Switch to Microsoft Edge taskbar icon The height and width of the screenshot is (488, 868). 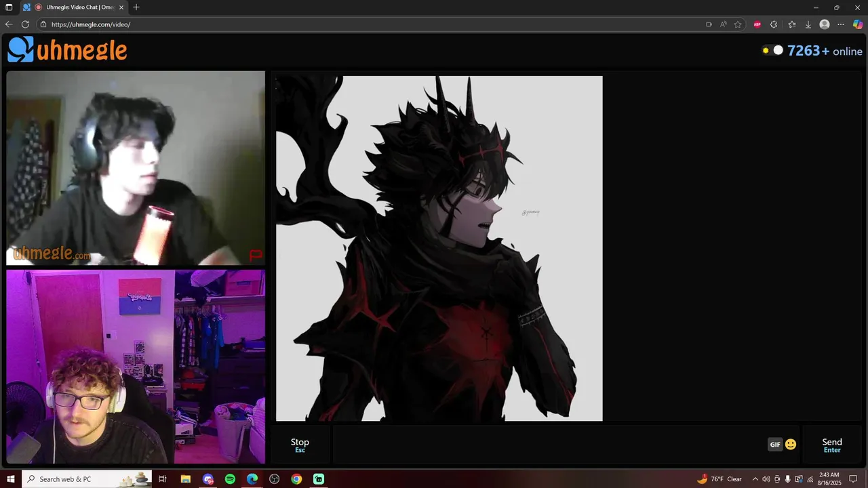click(x=252, y=479)
